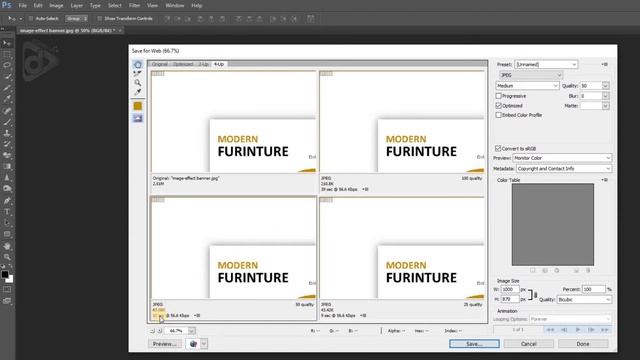The height and width of the screenshot is (360, 640).
Task: Click the constrain proportions link icon
Action: [536, 295]
